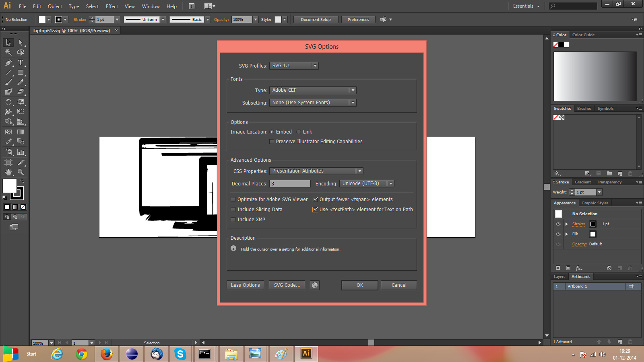644x362 pixels.
Task: Select the Magic Wand tool
Action: 8,52
